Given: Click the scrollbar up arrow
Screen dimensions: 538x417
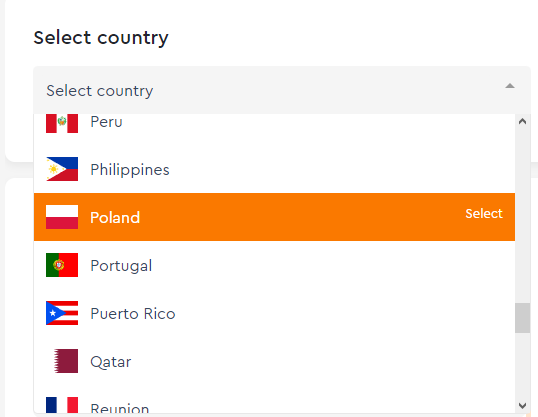Looking at the screenshot, I should pos(523,121).
